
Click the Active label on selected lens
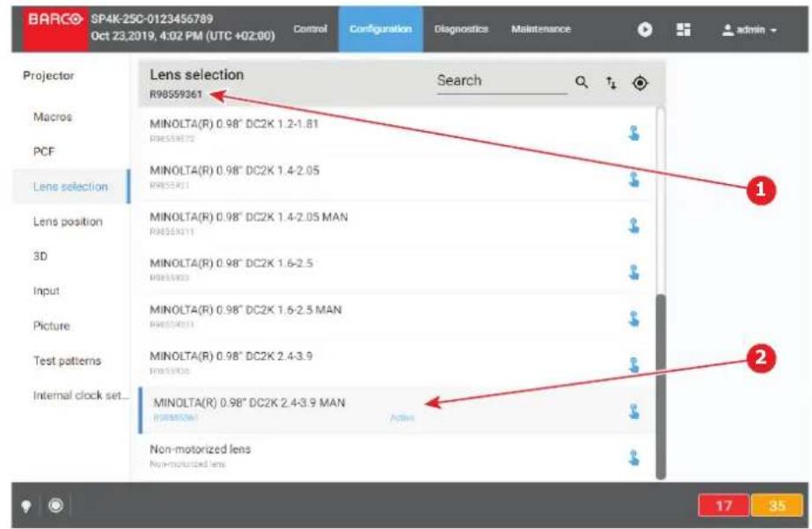402,417
